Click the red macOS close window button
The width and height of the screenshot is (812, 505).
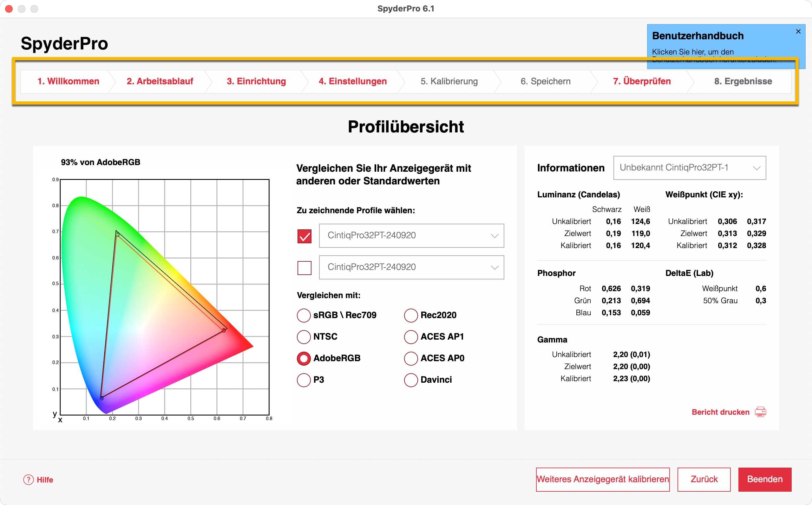coord(9,9)
